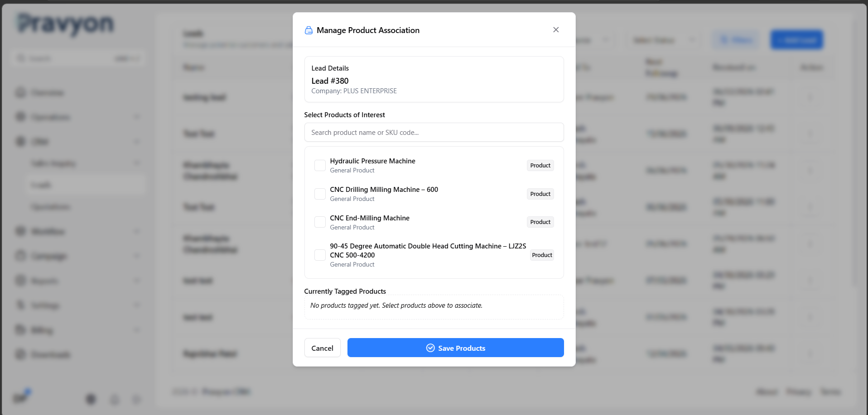Image resolution: width=868 pixels, height=415 pixels.
Task: Click the Privacy link in background footer
Action: pos(799,392)
